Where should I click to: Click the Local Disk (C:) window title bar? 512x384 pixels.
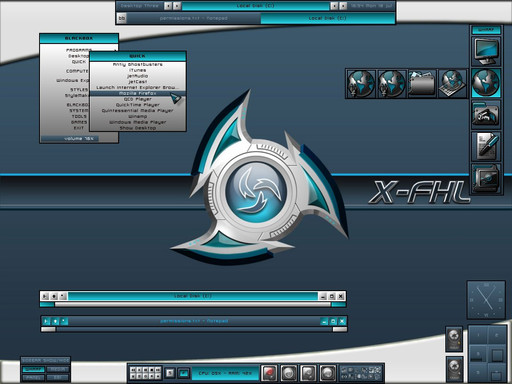pos(193,296)
